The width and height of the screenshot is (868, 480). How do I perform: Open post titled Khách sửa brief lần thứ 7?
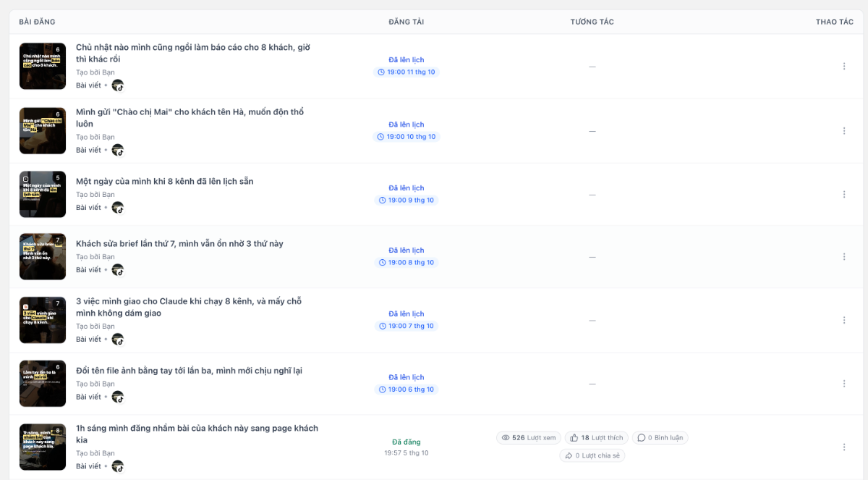179,244
